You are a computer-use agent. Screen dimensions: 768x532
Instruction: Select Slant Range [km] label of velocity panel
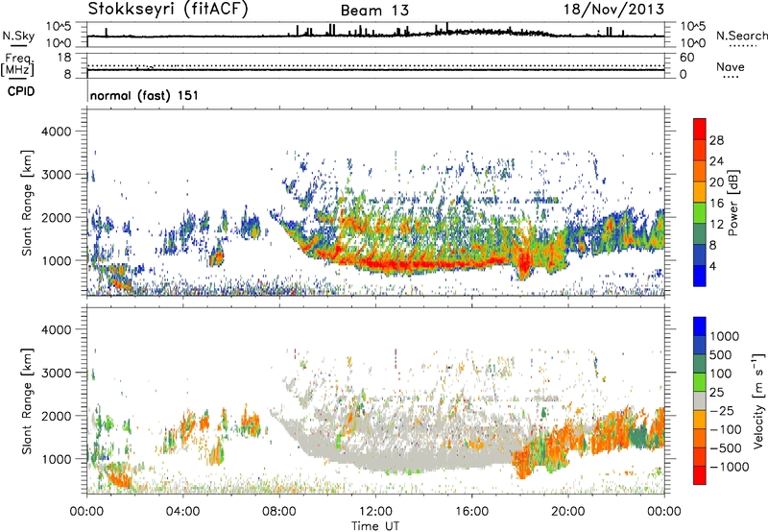tap(27, 401)
